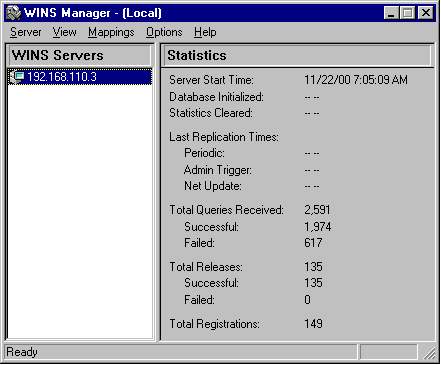The height and width of the screenshot is (365, 441).
Task: Click the server icon beside 192.168.110.3
Action: tap(17, 77)
